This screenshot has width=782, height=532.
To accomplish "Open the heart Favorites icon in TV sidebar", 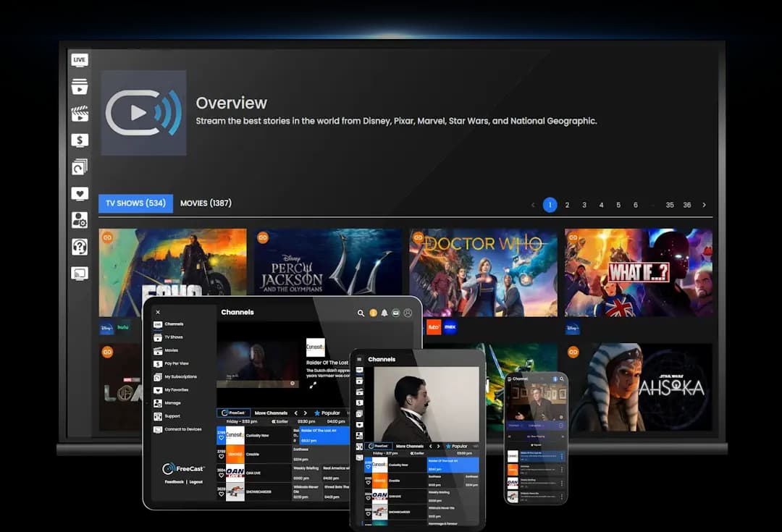I will click(x=80, y=194).
